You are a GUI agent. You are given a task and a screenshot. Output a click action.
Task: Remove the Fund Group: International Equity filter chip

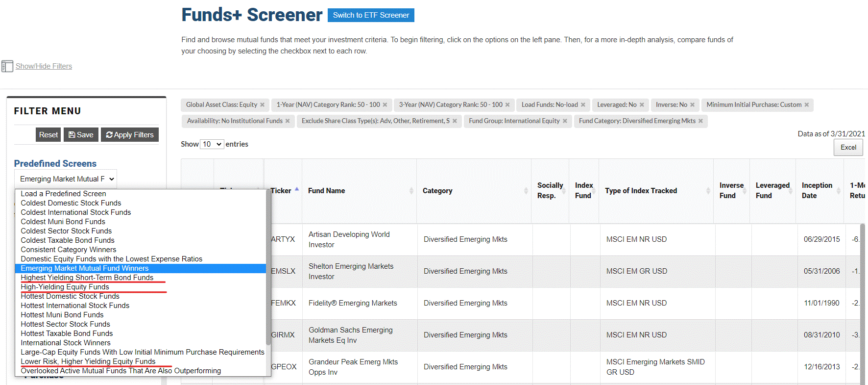(565, 121)
